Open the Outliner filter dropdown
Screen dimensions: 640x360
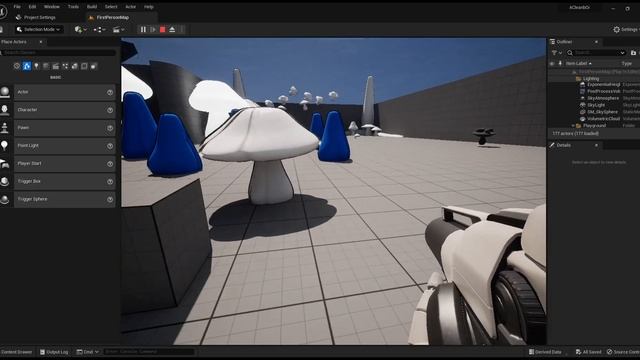click(557, 53)
